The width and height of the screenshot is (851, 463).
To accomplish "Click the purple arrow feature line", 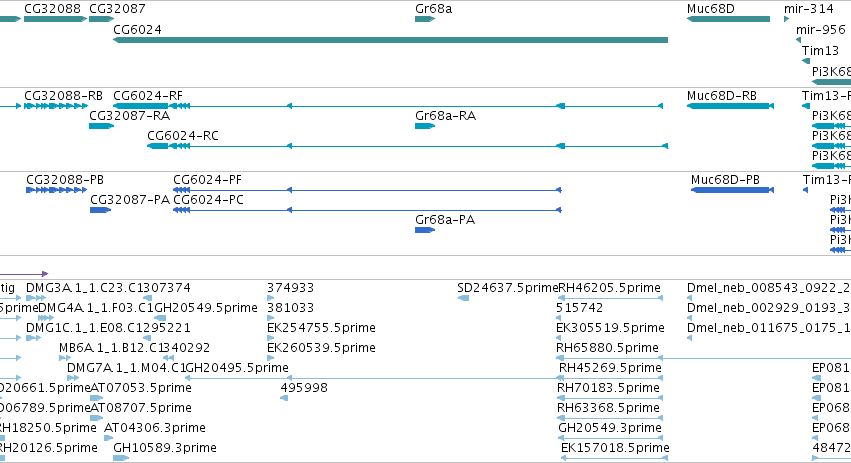I will pos(24,274).
